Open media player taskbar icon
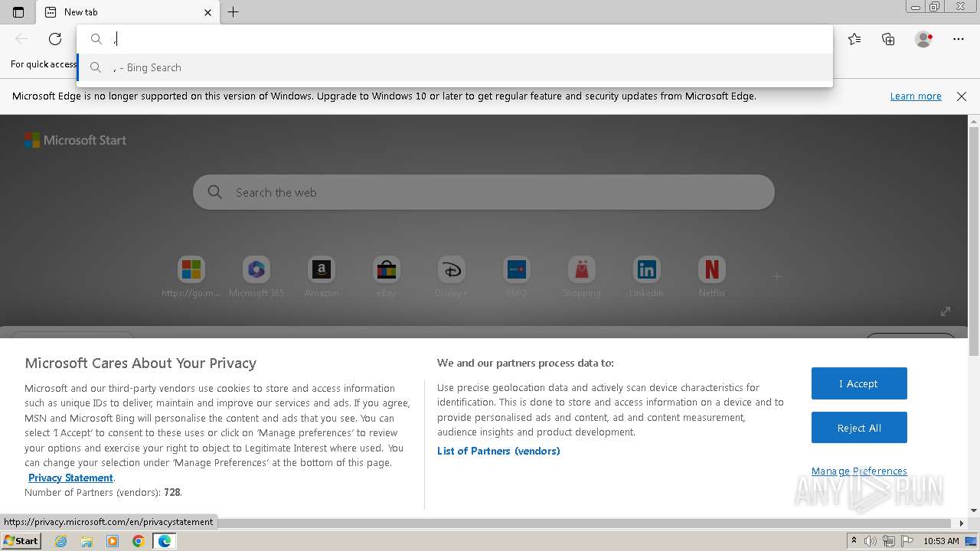980x551 pixels. coord(113,541)
